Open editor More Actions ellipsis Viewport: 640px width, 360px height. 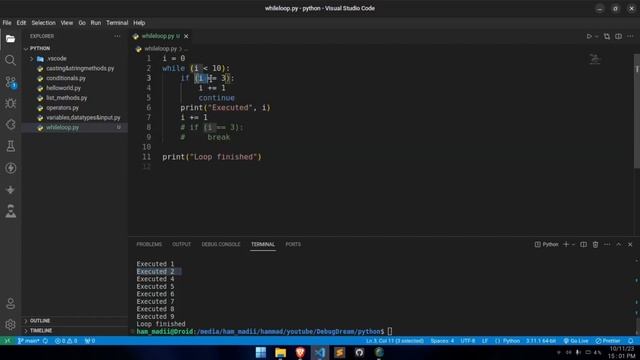[x=630, y=36]
